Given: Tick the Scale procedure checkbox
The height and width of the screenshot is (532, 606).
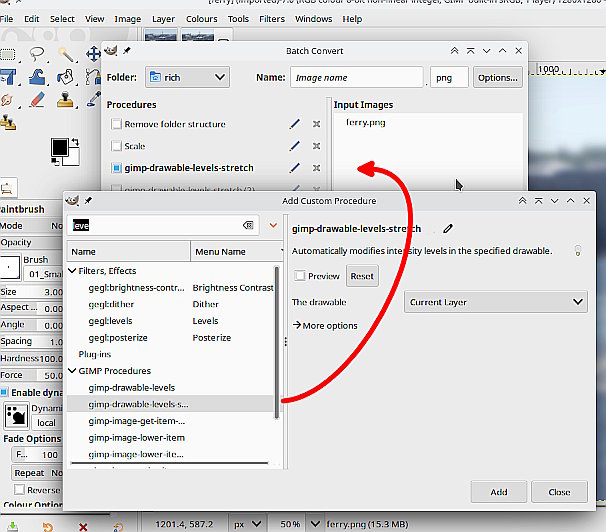Looking at the screenshot, I should 116,146.
